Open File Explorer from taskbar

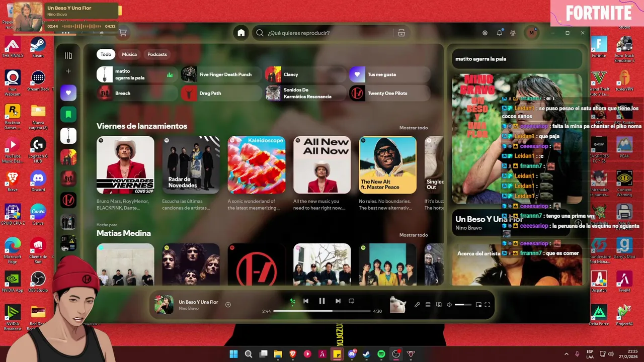coord(278,354)
